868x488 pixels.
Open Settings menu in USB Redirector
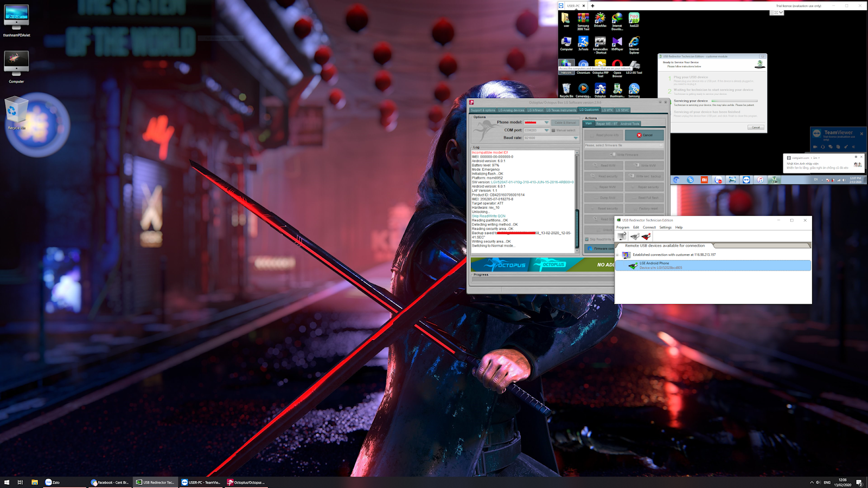coord(665,227)
